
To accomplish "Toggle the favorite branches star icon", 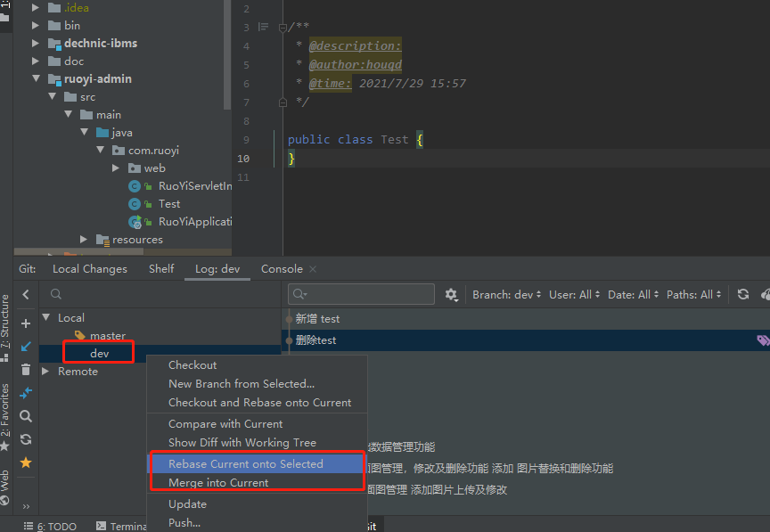I will (x=26, y=462).
